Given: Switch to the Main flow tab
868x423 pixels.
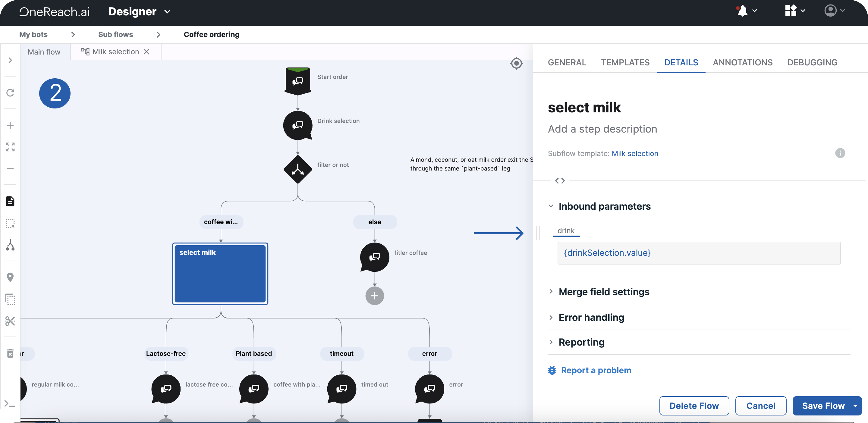Looking at the screenshot, I should coord(44,52).
